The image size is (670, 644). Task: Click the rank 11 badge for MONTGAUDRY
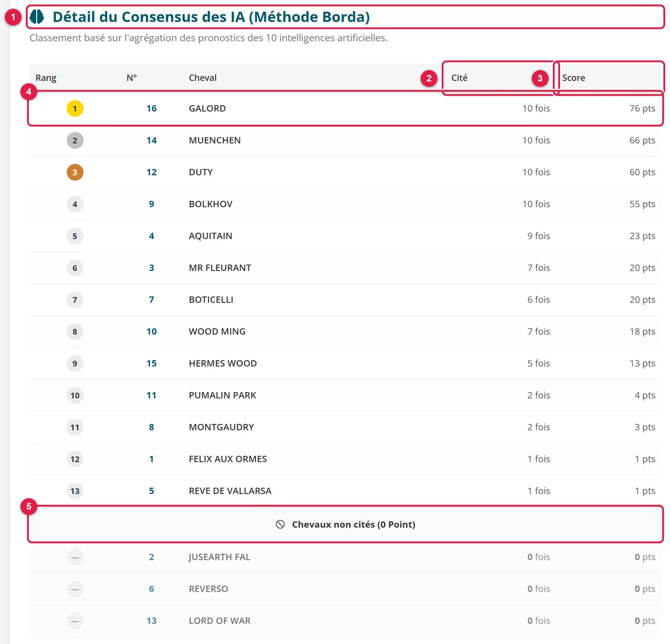[75, 427]
